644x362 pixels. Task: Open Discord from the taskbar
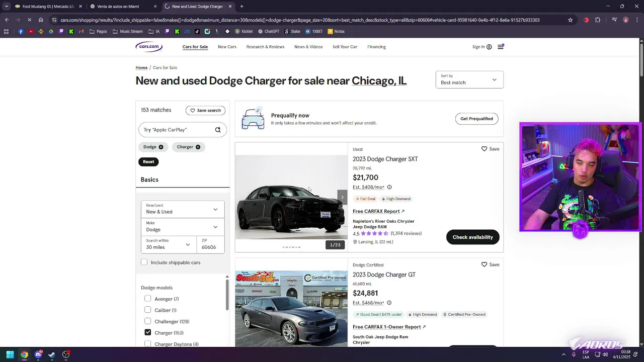click(38, 354)
